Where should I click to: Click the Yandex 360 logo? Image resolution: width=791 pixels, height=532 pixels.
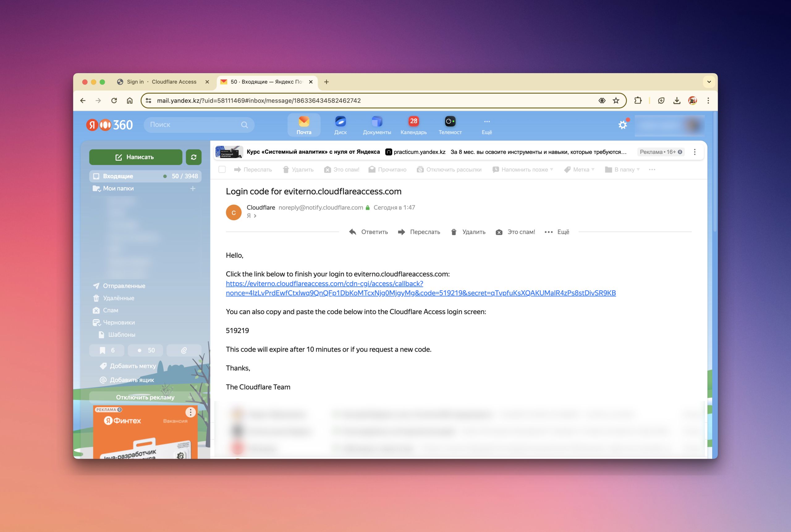(x=109, y=125)
